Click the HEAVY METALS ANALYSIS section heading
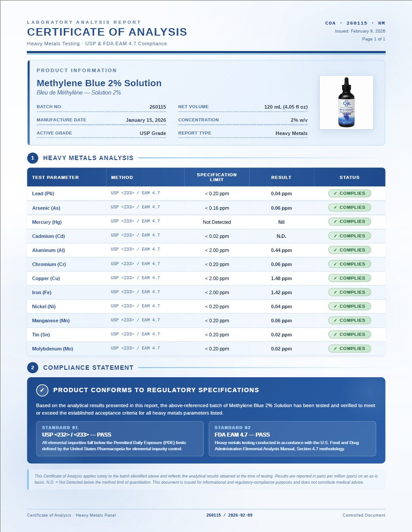This screenshot has width=412, height=532. pos(88,158)
